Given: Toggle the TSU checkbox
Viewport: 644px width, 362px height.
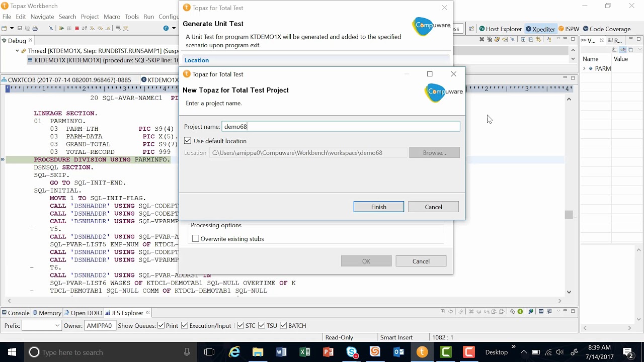Looking at the screenshot, I should [x=262, y=325].
